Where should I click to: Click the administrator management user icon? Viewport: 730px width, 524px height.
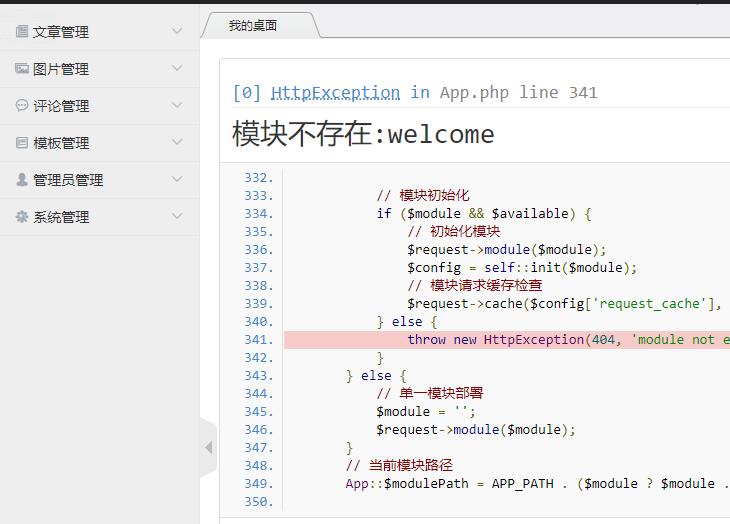click(22, 180)
